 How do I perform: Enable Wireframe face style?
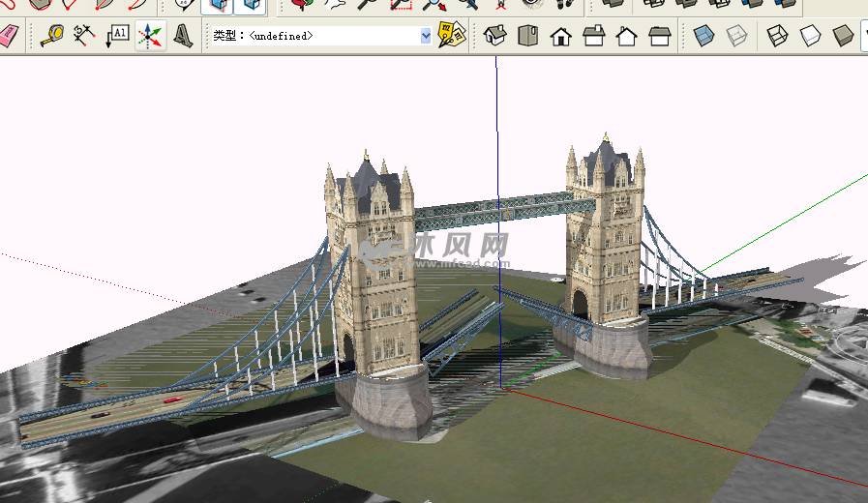pyautogui.click(x=778, y=37)
